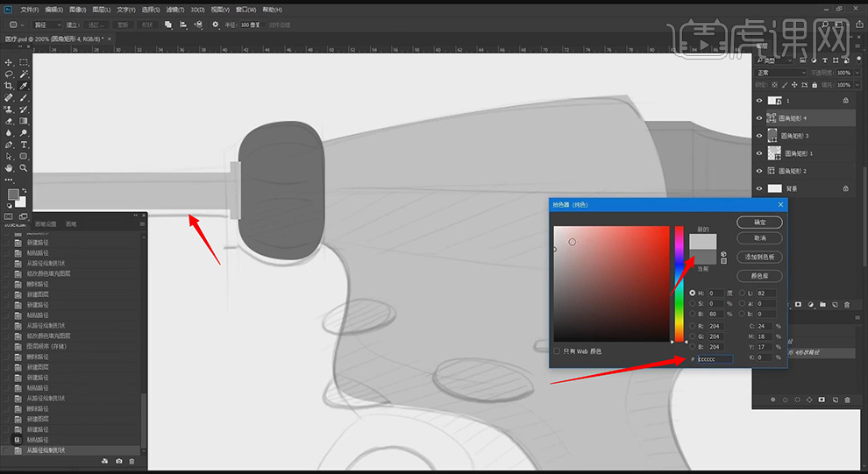The height and width of the screenshot is (474, 868).
Task: Open the 颜色库 button
Action: click(759, 276)
